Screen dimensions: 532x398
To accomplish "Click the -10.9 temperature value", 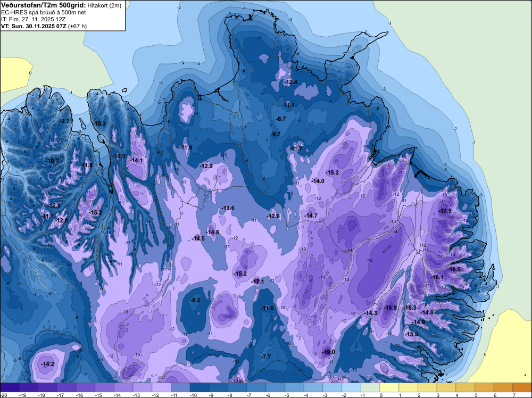I will point(119,156).
